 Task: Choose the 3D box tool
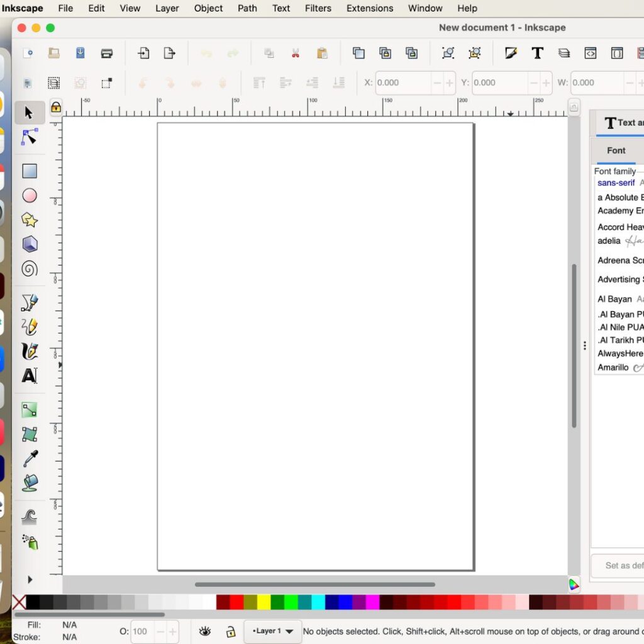[29, 244]
